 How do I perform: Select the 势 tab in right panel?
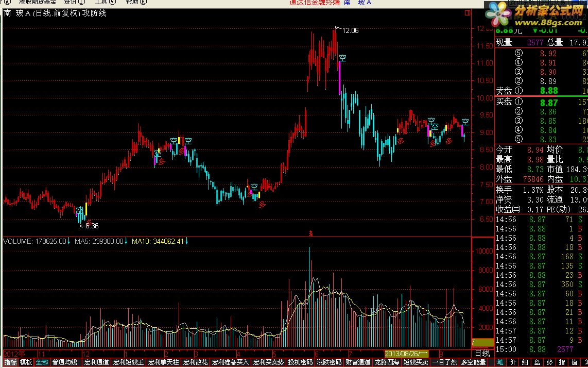pyautogui.click(x=550, y=362)
